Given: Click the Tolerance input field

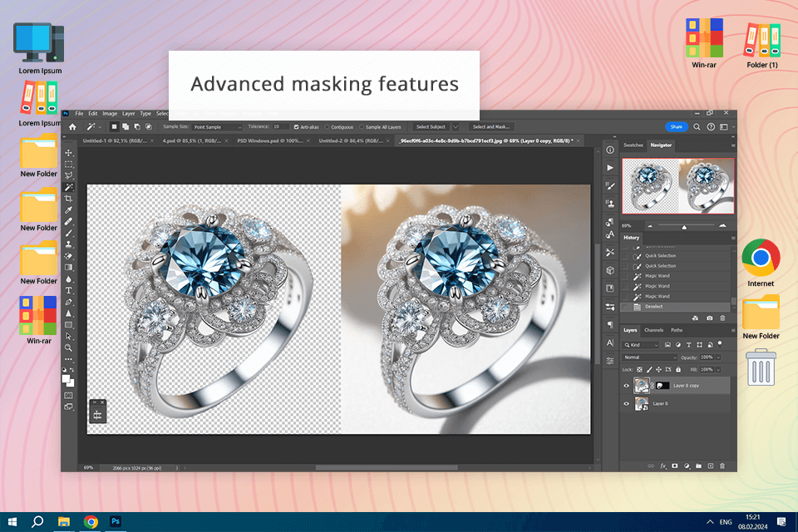Looking at the screenshot, I should pyautogui.click(x=282, y=126).
